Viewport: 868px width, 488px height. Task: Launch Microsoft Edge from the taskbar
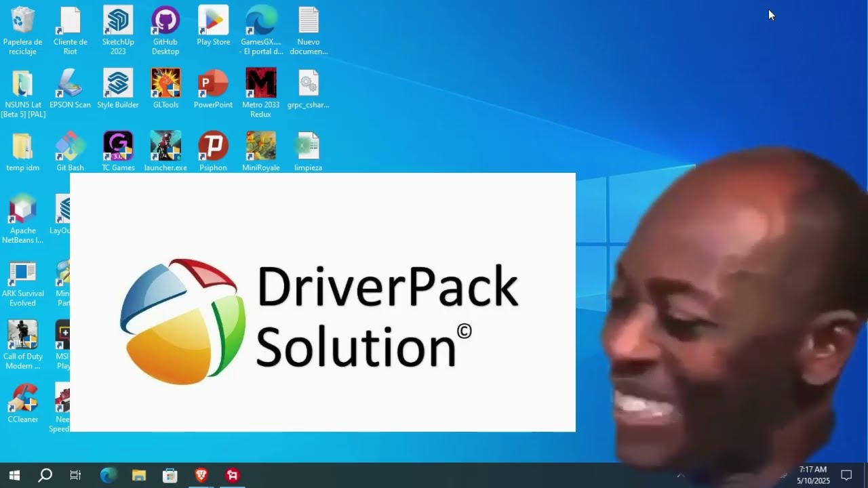click(108, 475)
